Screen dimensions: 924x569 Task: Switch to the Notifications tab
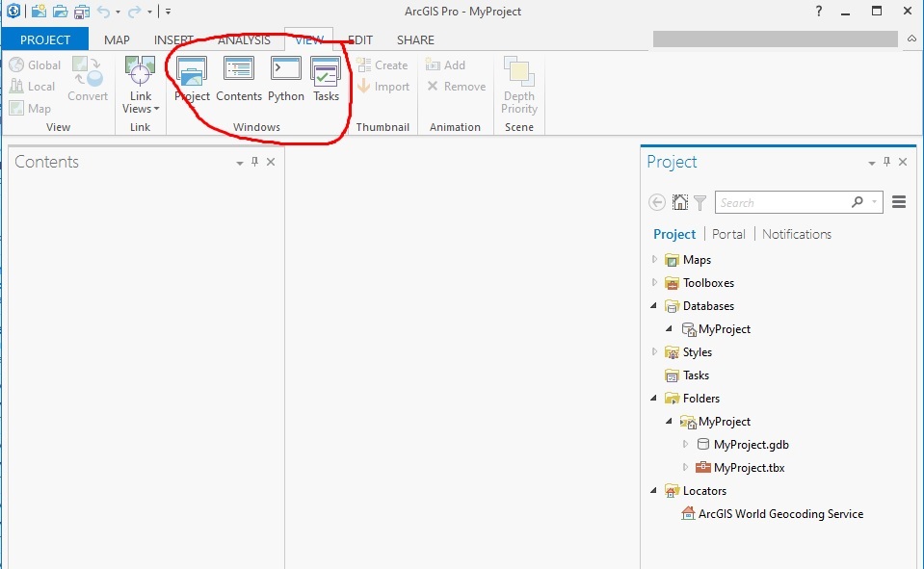tap(796, 234)
